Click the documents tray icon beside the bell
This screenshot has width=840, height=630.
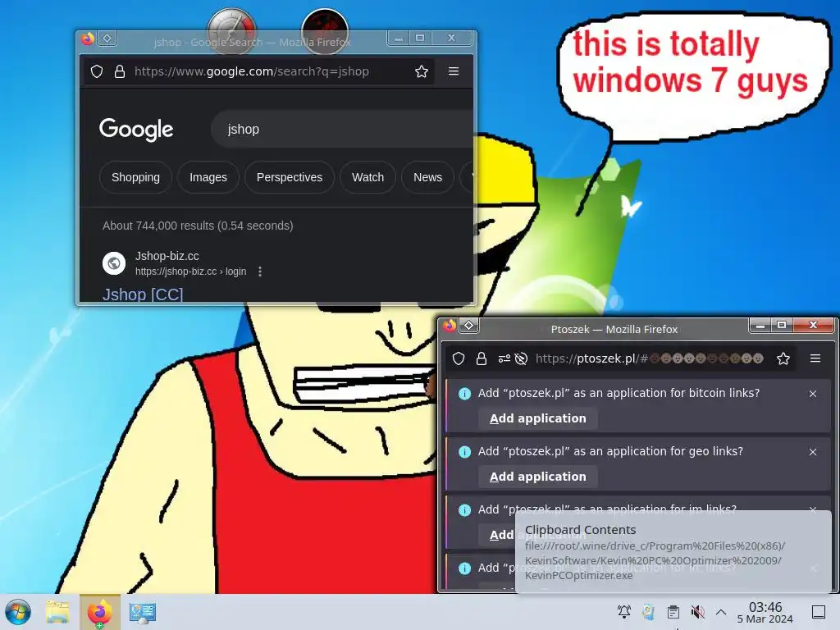[649, 612]
